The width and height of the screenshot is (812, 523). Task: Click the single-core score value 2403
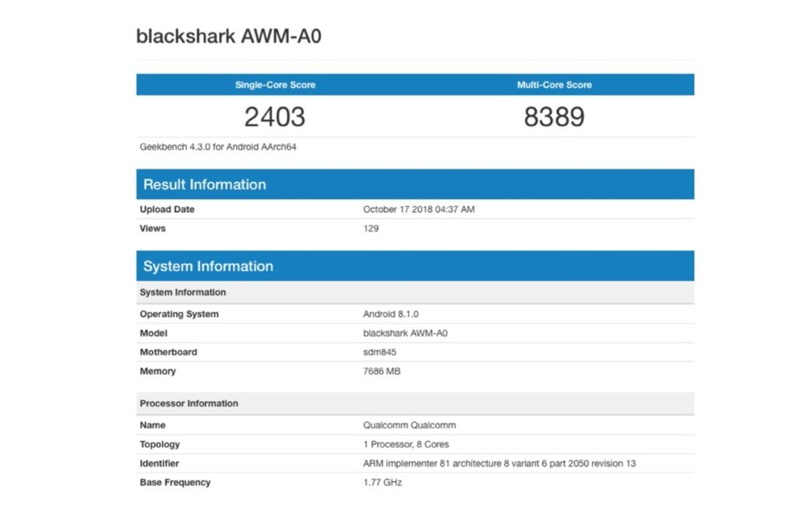pos(275,117)
